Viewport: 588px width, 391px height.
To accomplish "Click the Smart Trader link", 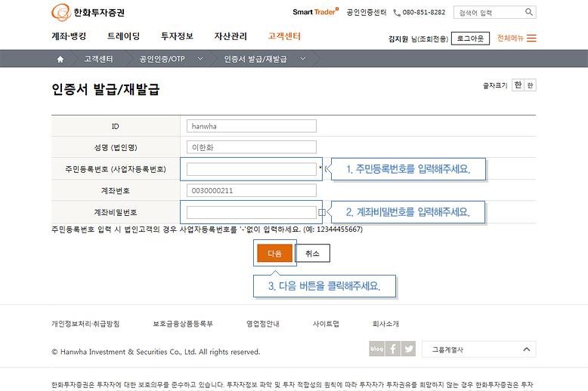I will point(315,12).
